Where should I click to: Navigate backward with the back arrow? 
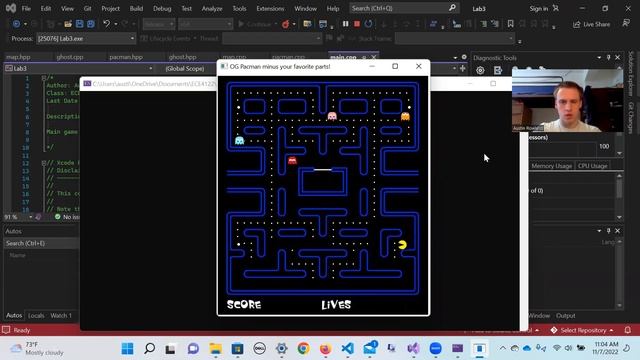[16, 24]
